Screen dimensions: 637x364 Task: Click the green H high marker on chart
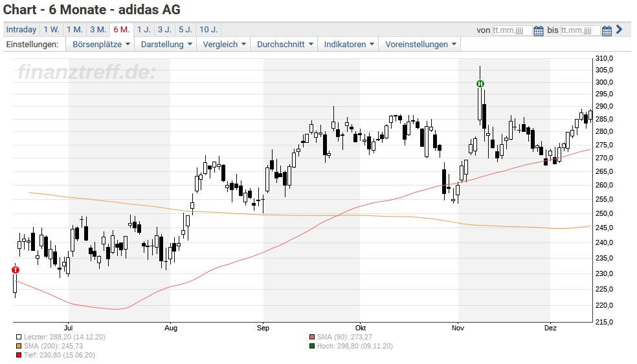(480, 83)
